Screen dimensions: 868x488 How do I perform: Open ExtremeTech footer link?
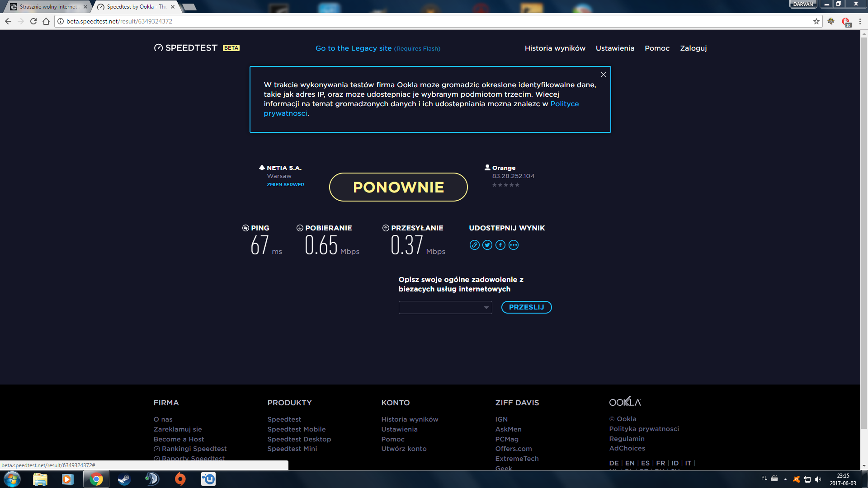(x=517, y=459)
